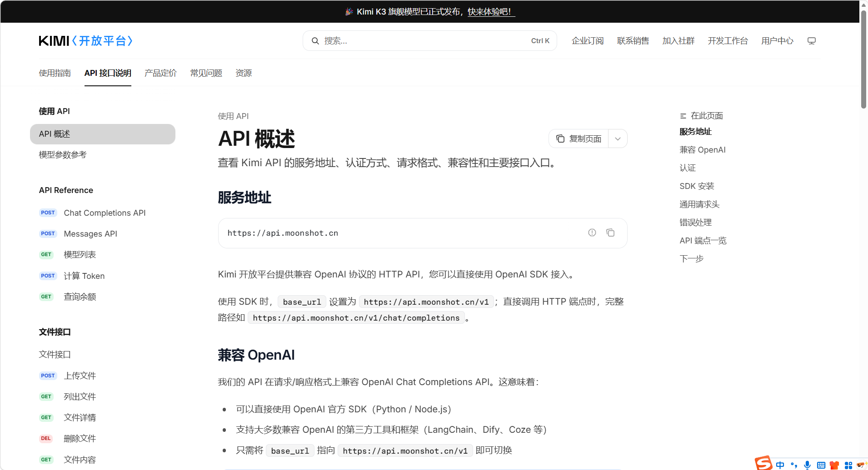
Task: Open 用户中心
Action: click(778, 41)
